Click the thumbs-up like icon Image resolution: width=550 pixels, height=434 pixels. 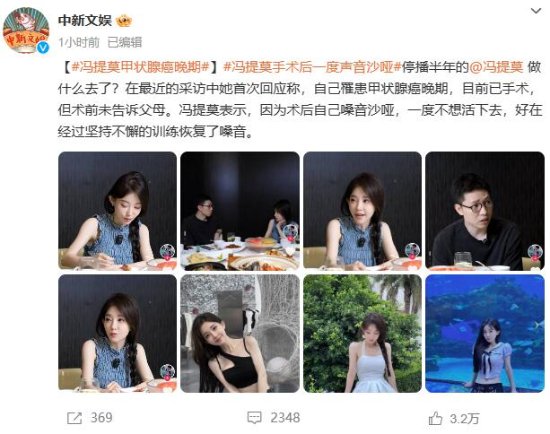pos(435,418)
